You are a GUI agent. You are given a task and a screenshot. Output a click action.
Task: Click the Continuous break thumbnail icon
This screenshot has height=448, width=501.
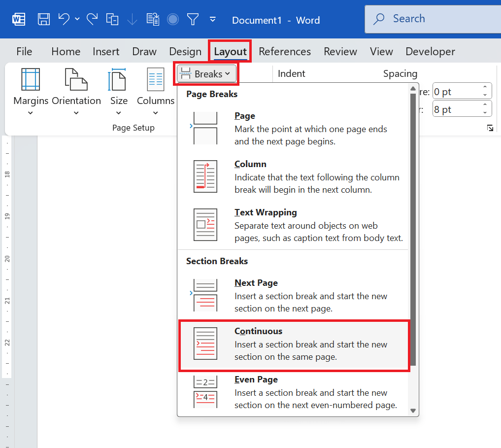[205, 344]
